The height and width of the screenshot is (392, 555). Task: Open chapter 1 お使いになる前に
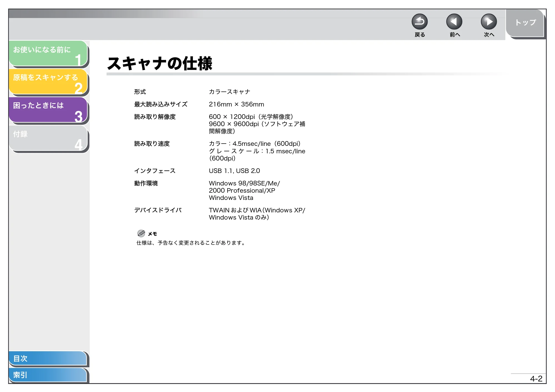[x=48, y=53]
